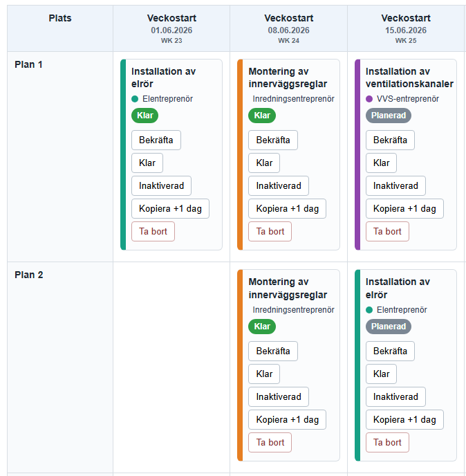Image resolution: width=466 pixels, height=476 pixels.
Task: Click Ta bort on Plan 1 innerväggsreglar card
Action: 270,231
